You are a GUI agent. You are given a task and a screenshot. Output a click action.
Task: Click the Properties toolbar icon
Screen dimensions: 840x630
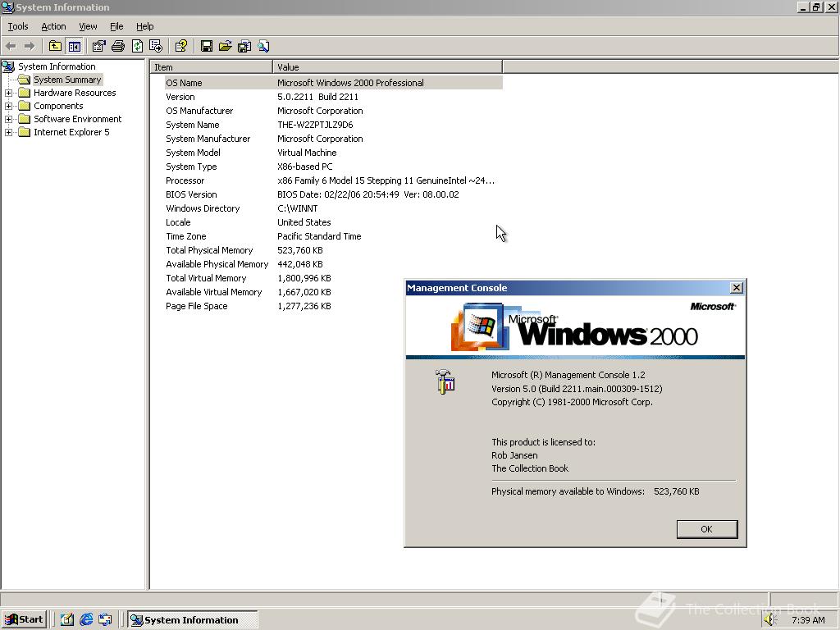coord(98,47)
